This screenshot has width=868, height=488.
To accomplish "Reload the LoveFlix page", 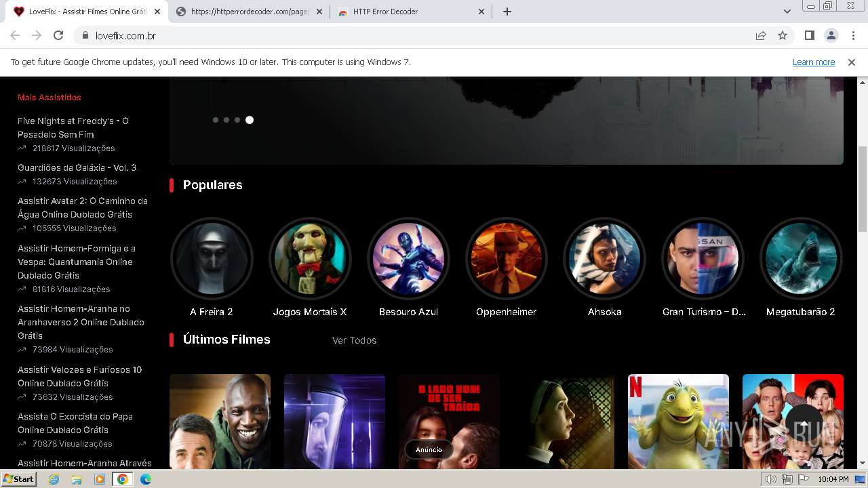I will (58, 35).
